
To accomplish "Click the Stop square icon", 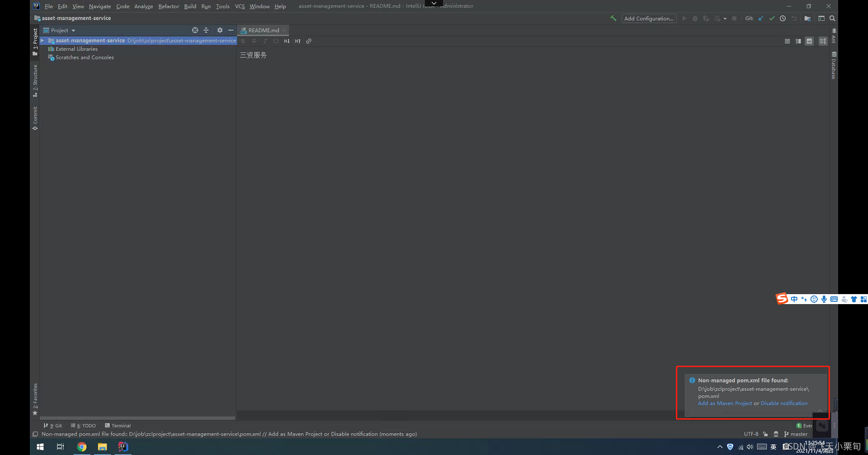I will click(x=734, y=19).
